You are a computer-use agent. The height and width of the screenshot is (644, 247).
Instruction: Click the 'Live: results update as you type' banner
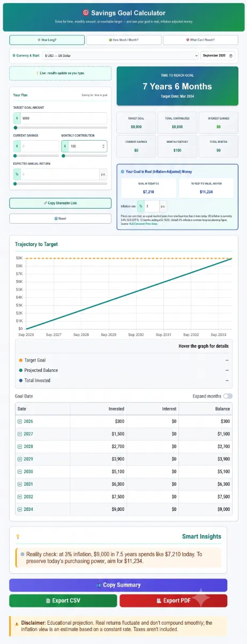pos(60,74)
